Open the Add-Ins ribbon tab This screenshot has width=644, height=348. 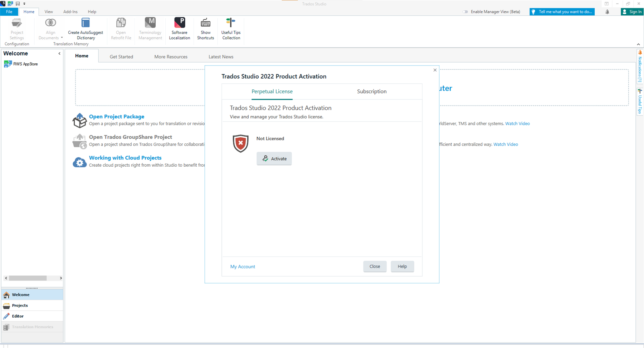pos(70,12)
